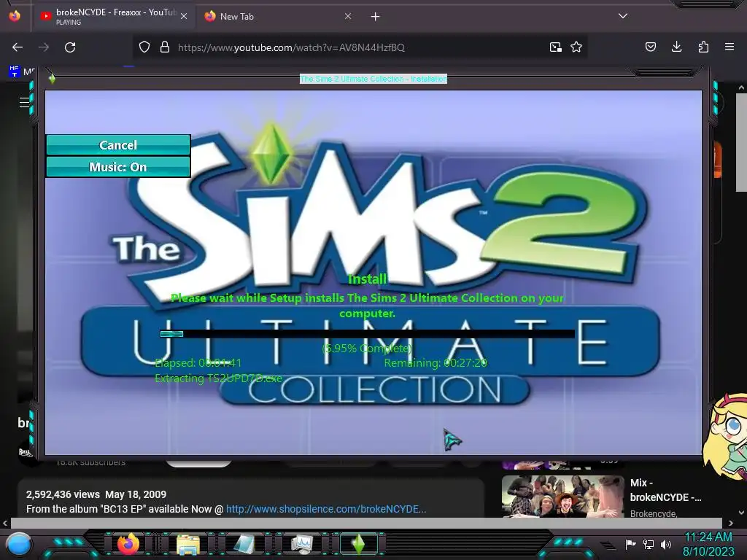The width and height of the screenshot is (747, 560).
Task: Open the Firefox application hamburger menu
Action: [729, 47]
